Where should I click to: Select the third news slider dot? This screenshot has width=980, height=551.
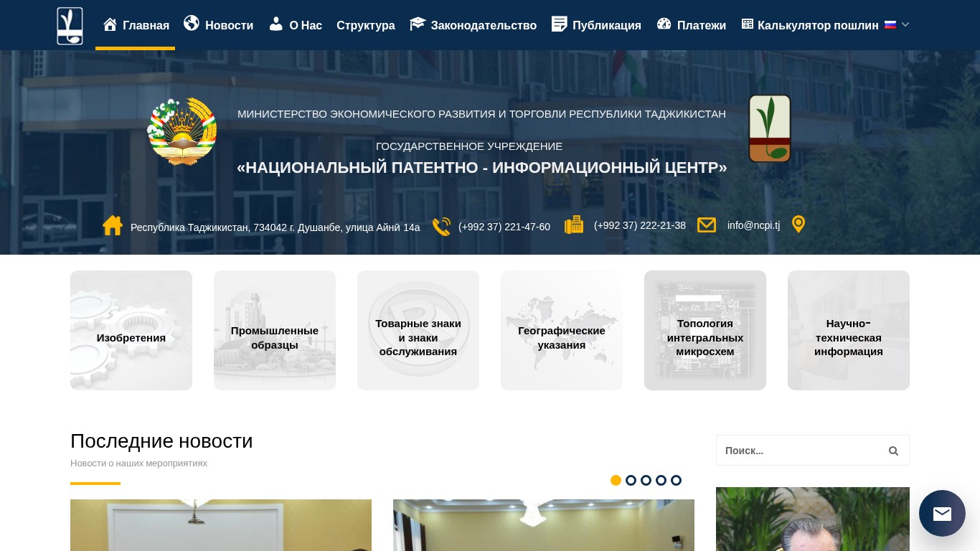coord(646,481)
